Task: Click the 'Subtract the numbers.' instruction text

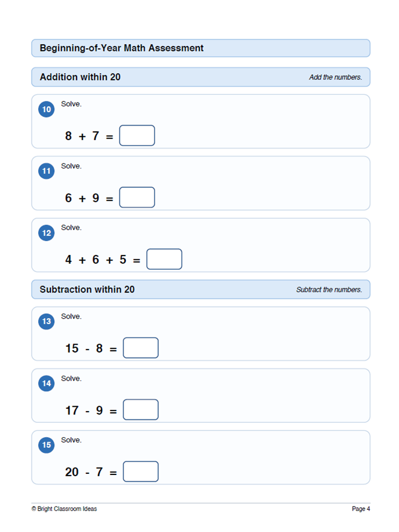Action: click(x=329, y=290)
